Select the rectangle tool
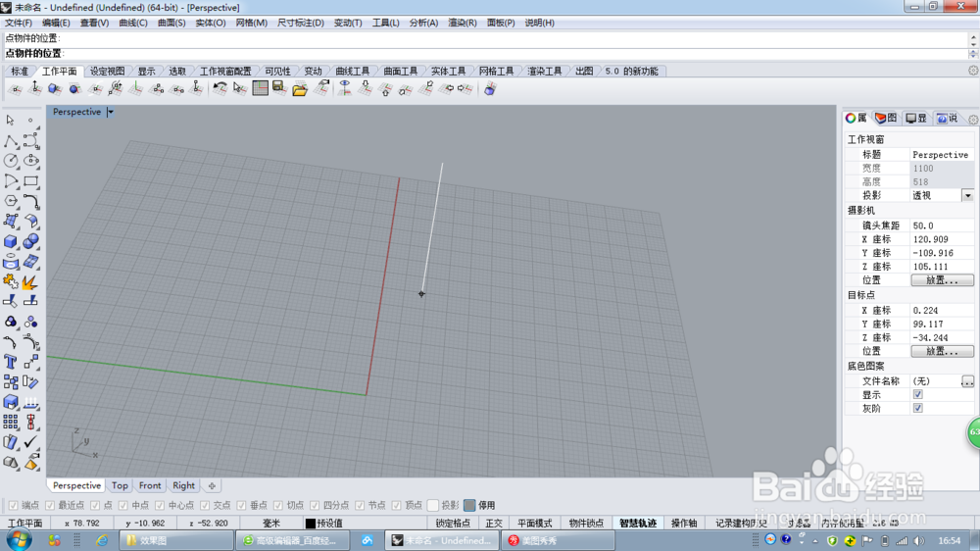This screenshot has height=551, width=980. pyautogui.click(x=30, y=181)
